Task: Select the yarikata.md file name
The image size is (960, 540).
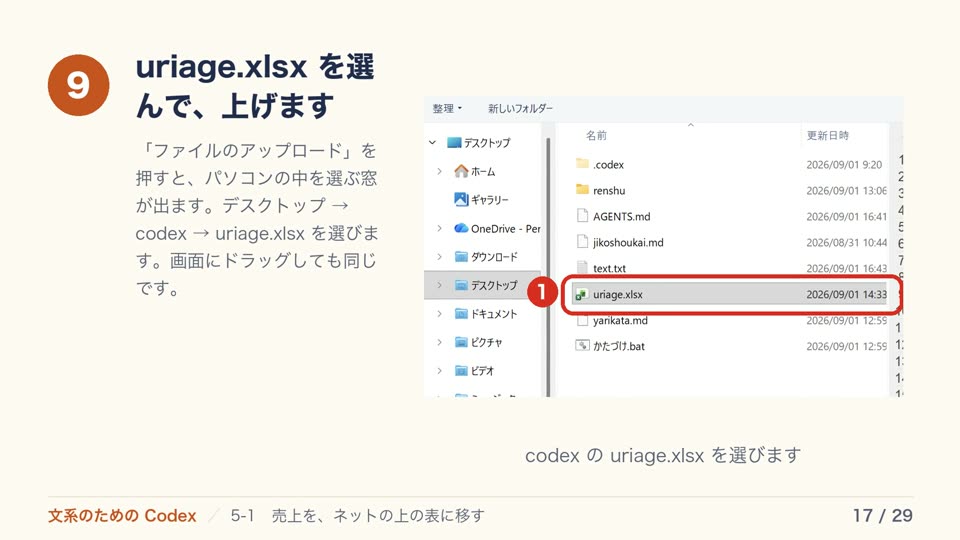Action: pos(620,320)
